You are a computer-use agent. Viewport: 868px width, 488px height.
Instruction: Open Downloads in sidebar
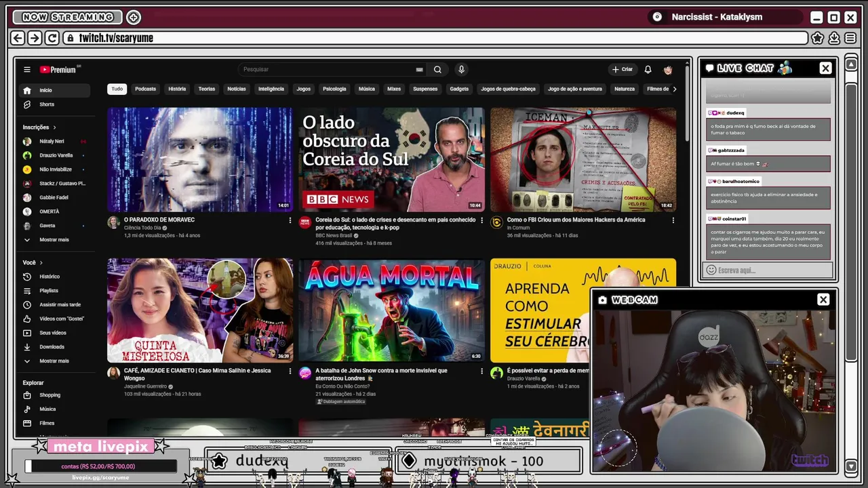click(x=54, y=347)
